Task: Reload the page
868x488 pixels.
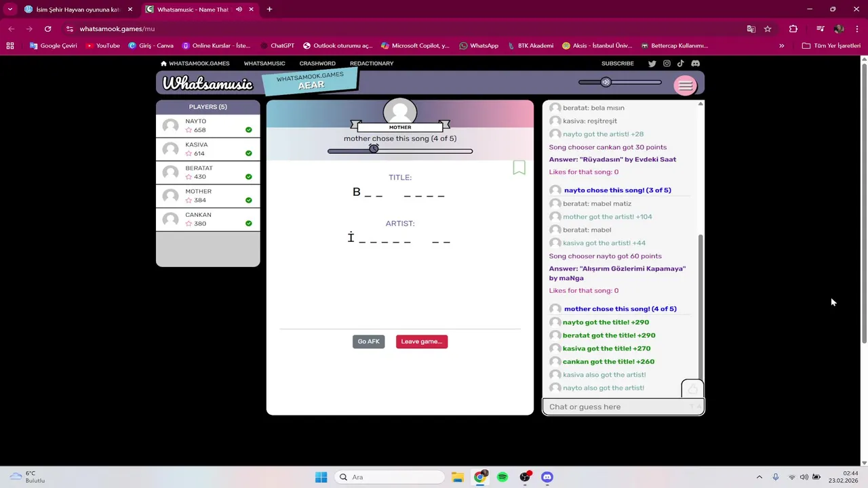Action: [x=47, y=29]
